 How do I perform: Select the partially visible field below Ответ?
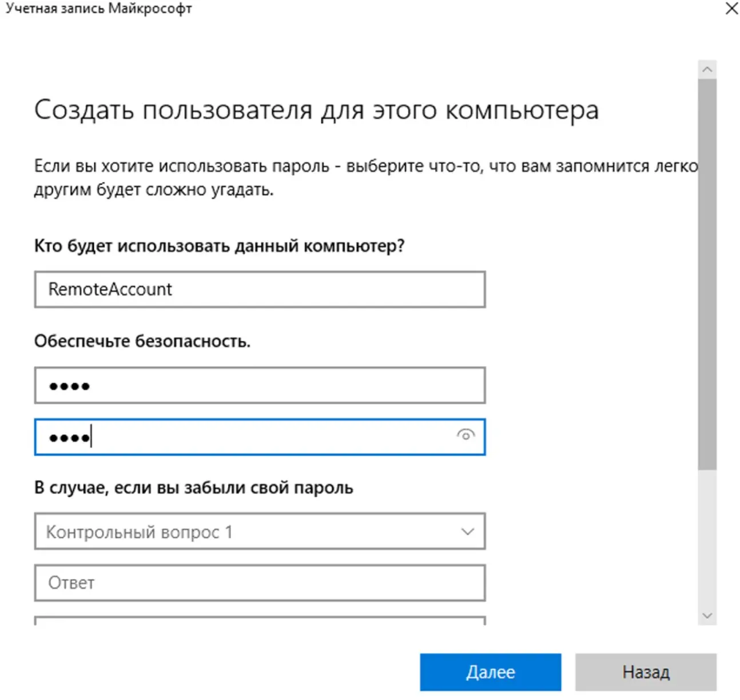[260, 621]
